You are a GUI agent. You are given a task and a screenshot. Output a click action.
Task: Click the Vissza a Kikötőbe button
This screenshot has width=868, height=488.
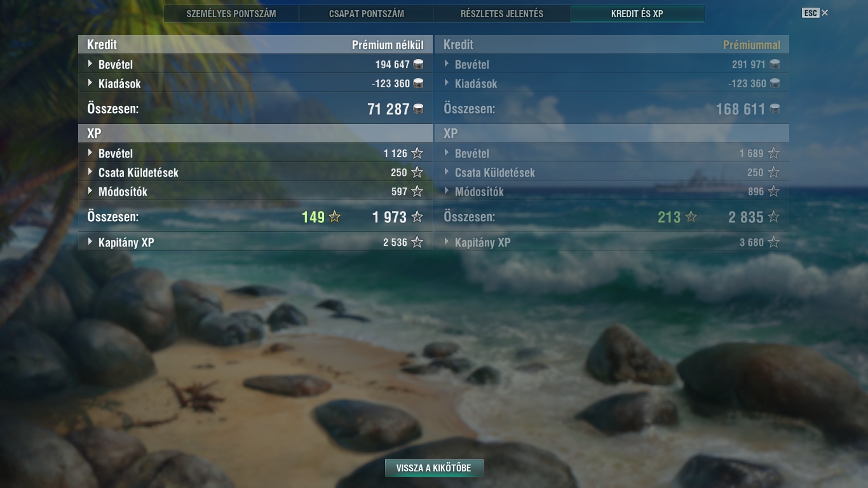pos(434,468)
